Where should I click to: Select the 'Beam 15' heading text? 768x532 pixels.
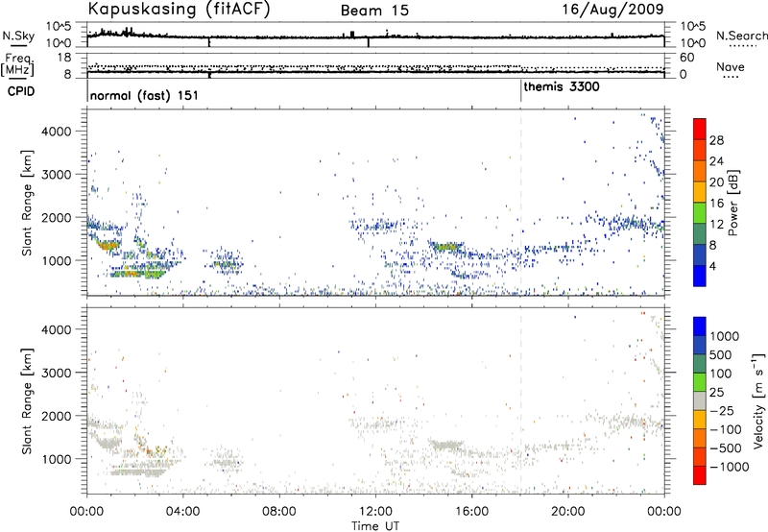(x=374, y=11)
